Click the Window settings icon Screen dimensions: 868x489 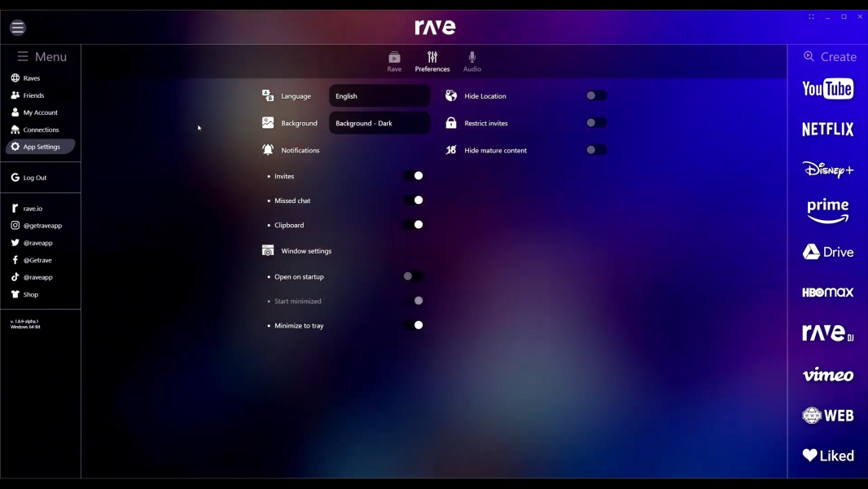tap(268, 250)
